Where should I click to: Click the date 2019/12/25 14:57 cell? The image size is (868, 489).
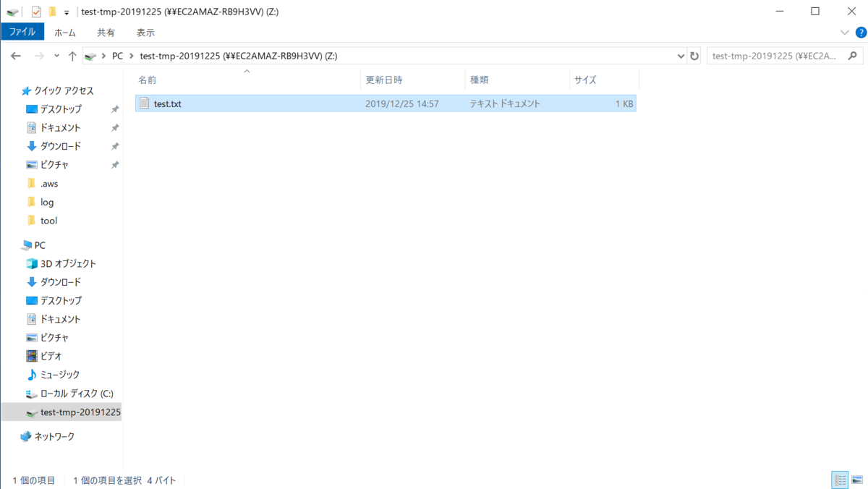pyautogui.click(x=402, y=103)
